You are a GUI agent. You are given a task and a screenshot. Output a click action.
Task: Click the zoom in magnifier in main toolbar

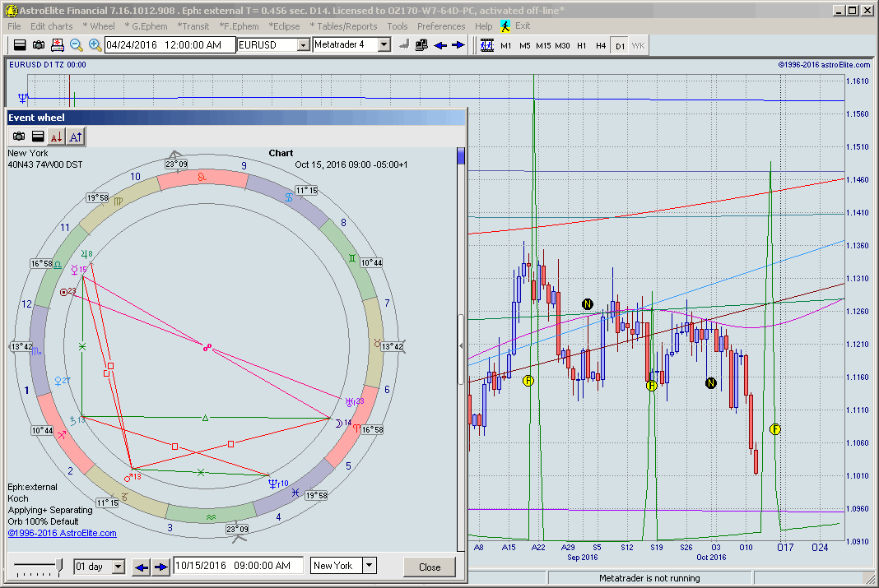coord(95,45)
